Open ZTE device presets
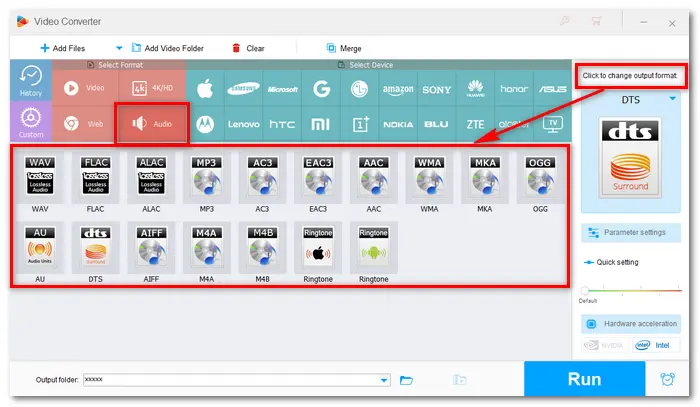 click(x=475, y=124)
